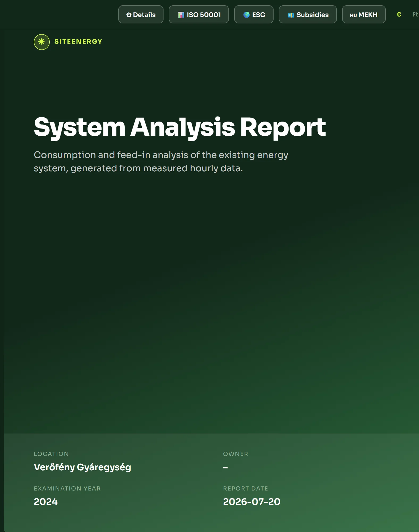Screen dimensions: 419x532
Task: Click the SiteEnergy asterisk logo icon
Action: [x=42, y=42]
